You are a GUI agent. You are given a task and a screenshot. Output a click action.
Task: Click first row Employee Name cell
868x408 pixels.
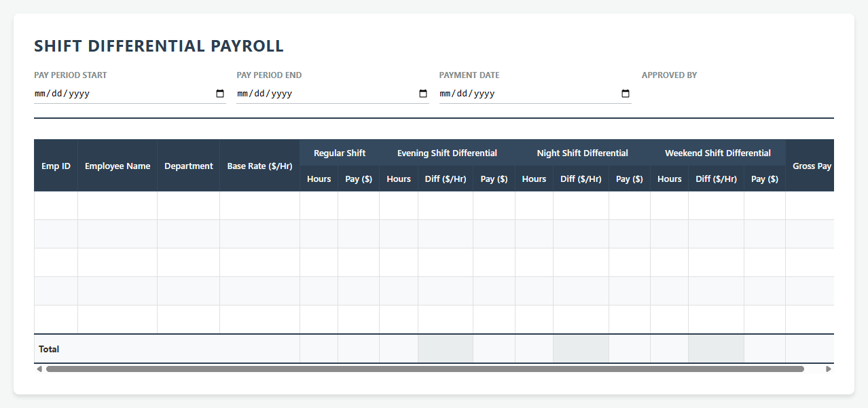117,206
